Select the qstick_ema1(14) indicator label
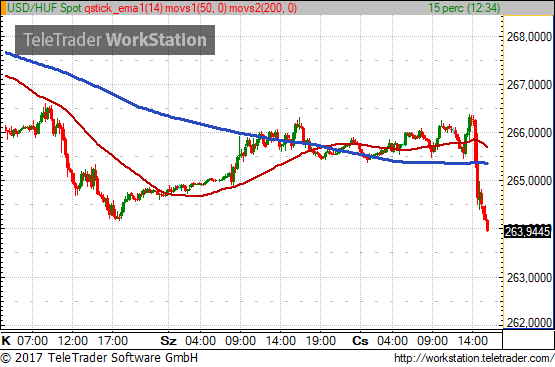 (x=124, y=8)
